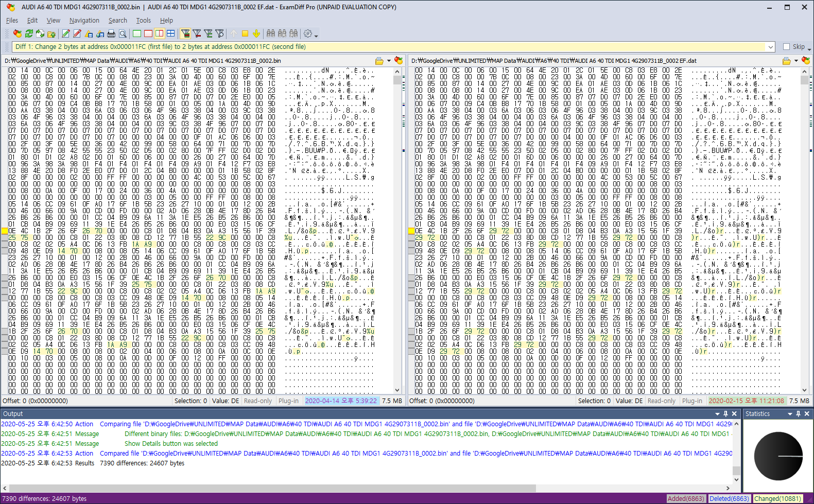Click the left pane vertical scrollbar

click(x=397, y=231)
